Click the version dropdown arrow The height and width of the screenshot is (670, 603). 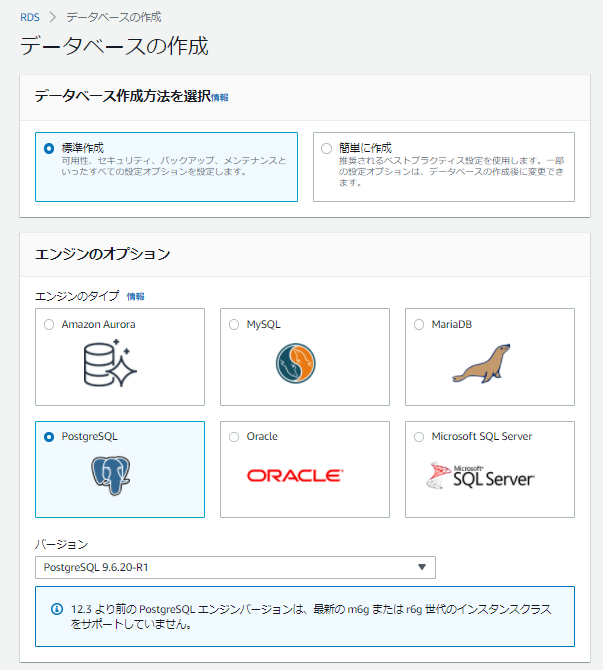(x=422, y=567)
